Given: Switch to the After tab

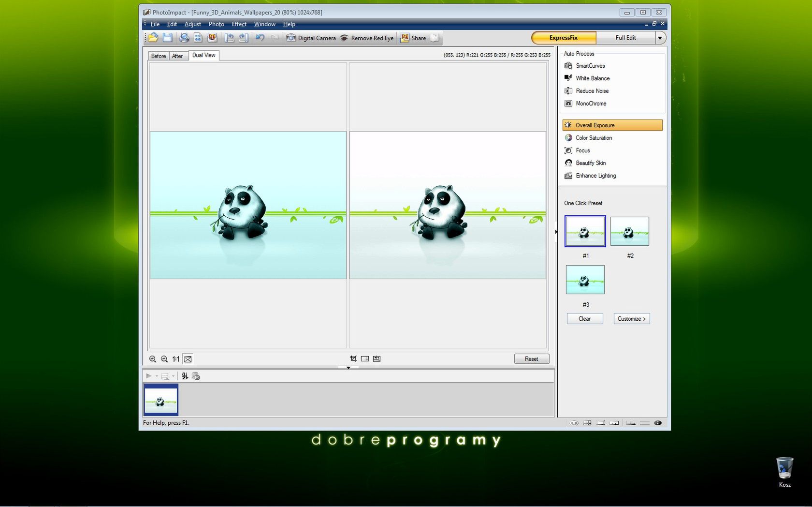Looking at the screenshot, I should click(x=178, y=56).
